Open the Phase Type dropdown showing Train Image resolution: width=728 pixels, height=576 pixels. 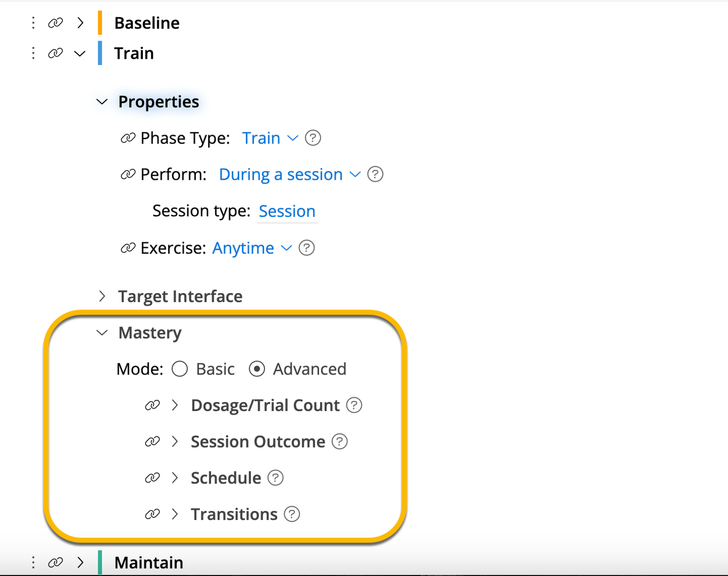click(x=270, y=138)
